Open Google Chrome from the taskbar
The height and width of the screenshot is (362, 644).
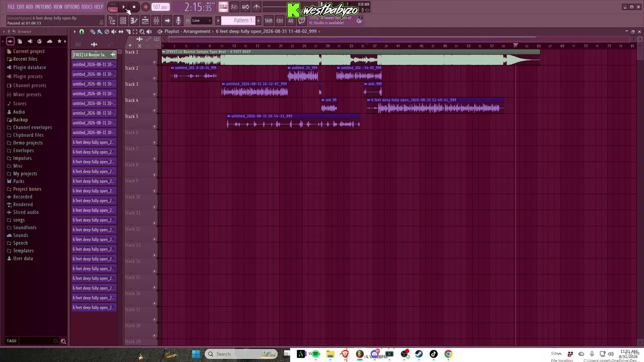click(448, 354)
